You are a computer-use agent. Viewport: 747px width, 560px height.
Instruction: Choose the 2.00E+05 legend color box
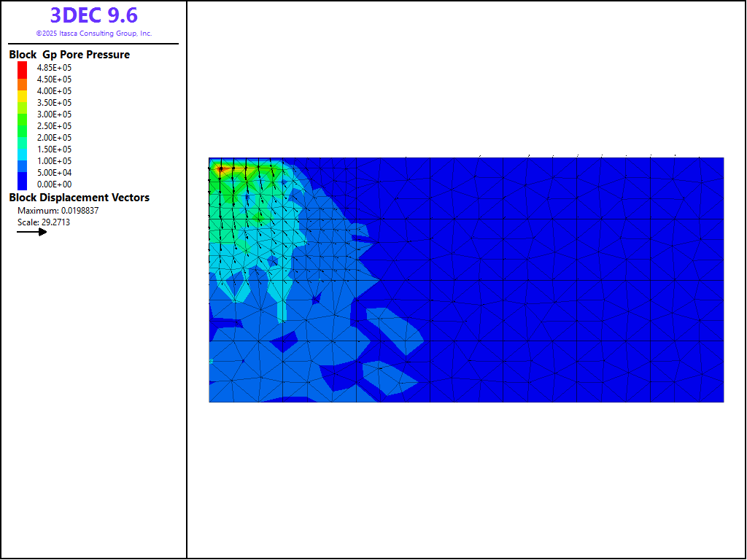pos(23,137)
